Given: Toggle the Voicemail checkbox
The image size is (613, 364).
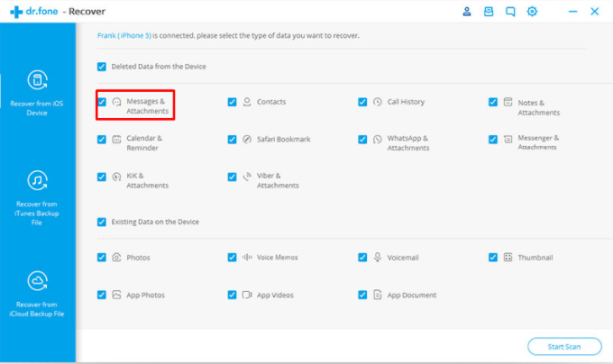Looking at the screenshot, I should 362,258.
